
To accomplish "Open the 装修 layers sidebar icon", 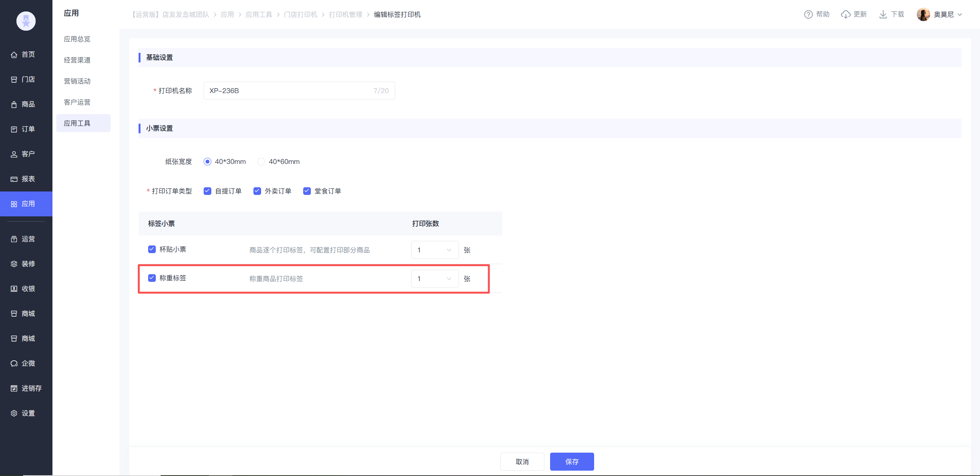I will (x=14, y=264).
